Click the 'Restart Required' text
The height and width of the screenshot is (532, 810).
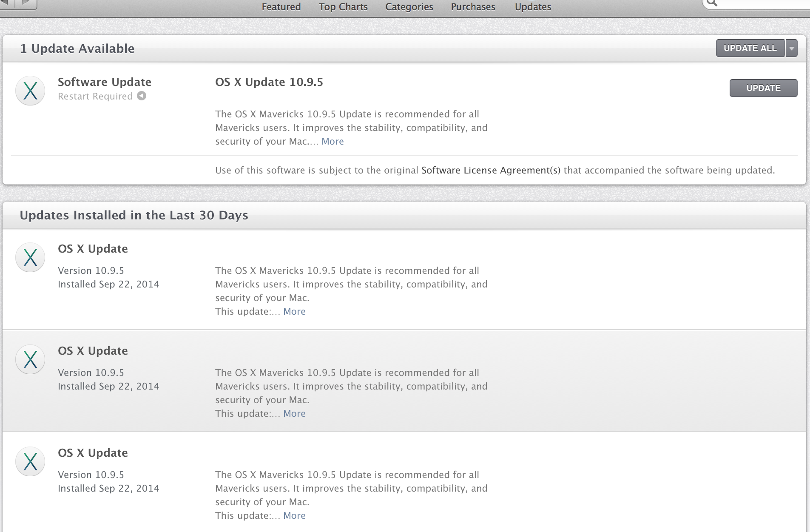coord(95,96)
